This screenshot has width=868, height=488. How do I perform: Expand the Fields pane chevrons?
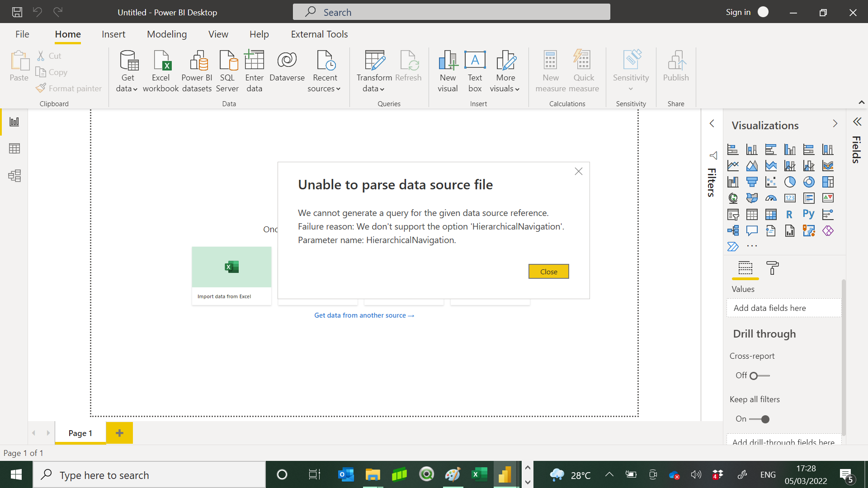click(x=857, y=122)
